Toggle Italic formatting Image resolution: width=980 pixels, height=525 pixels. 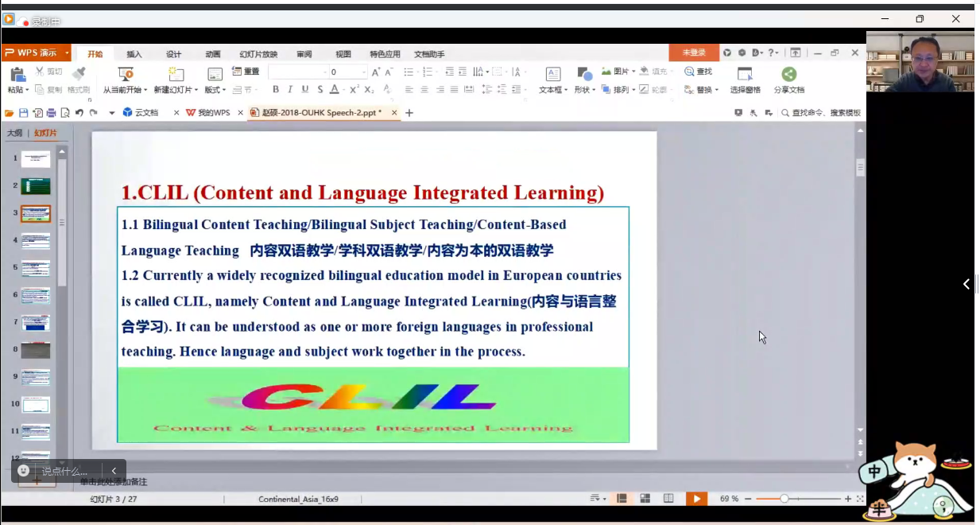(290, 90)
